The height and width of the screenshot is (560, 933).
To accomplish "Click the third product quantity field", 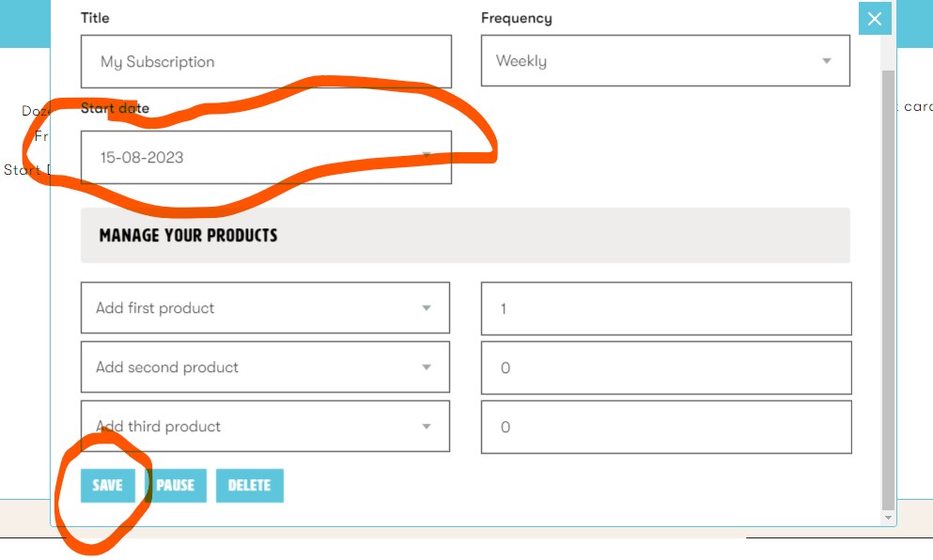I will click(x=666, y=428).
